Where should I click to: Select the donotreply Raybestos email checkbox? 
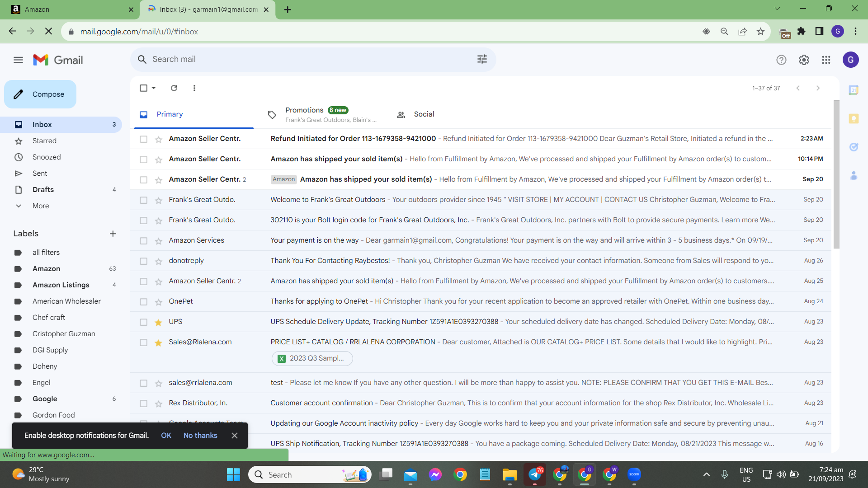[143, 261]
